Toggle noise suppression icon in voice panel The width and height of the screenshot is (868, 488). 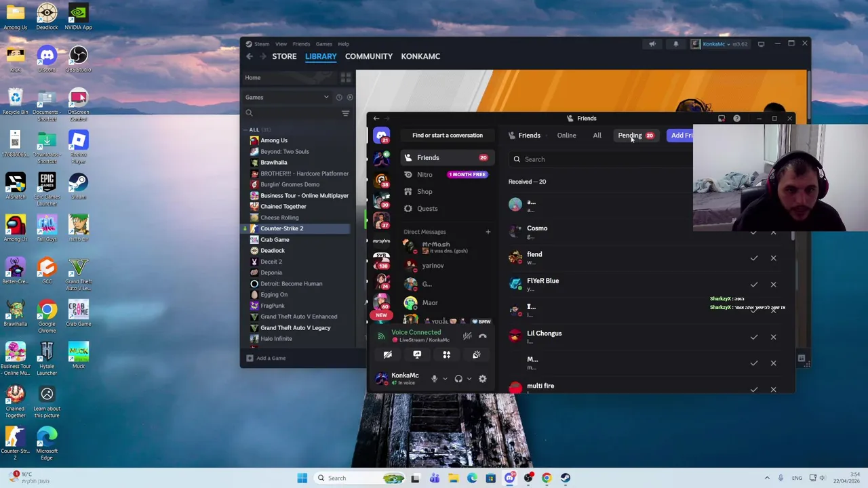point(467,336)
